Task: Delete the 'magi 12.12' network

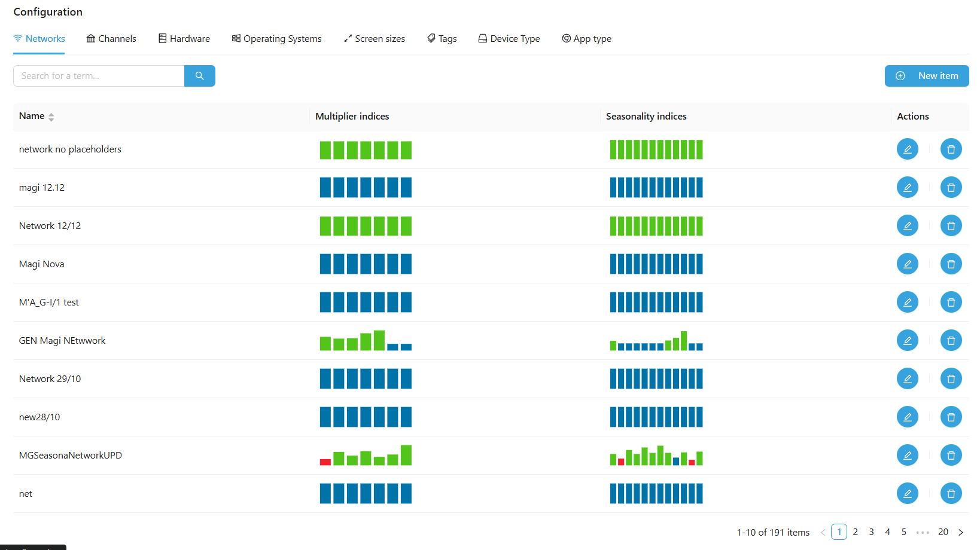Action: [x=951, y=188]
